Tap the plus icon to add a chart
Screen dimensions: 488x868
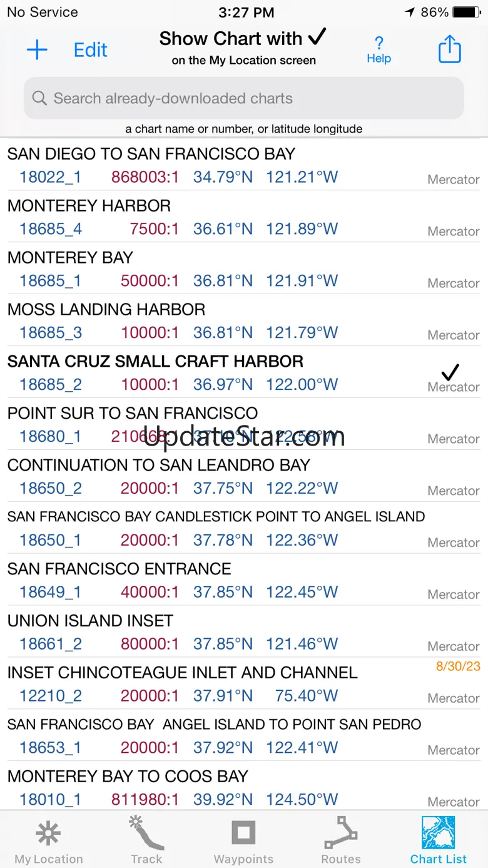(x=37, y=50)
